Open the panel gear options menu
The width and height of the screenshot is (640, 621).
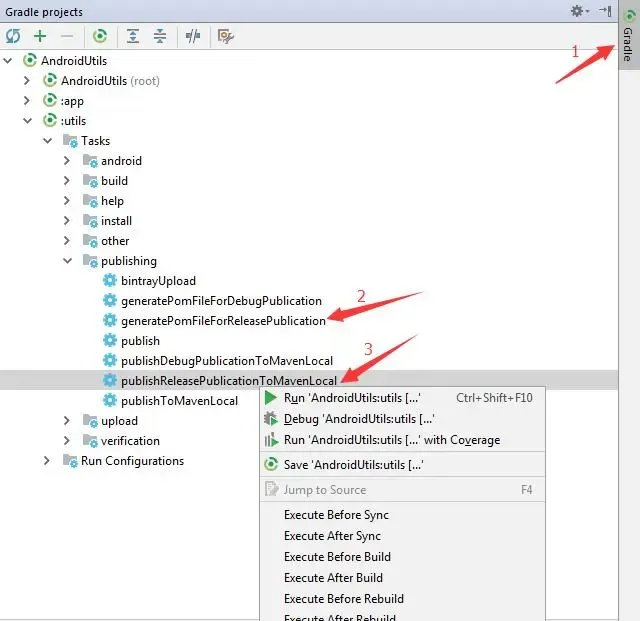(577, 11)
